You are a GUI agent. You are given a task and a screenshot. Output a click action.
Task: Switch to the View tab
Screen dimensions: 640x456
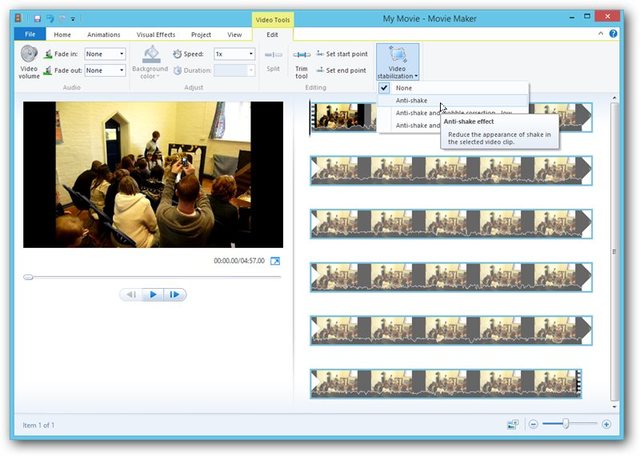pos(235,35)
